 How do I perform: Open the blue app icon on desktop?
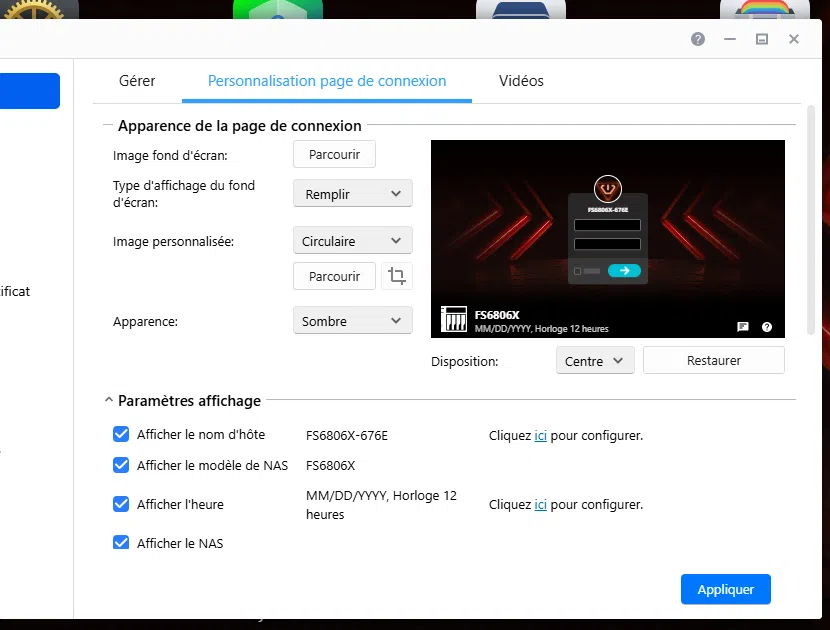pyautogui.click(x=521, y=9)
